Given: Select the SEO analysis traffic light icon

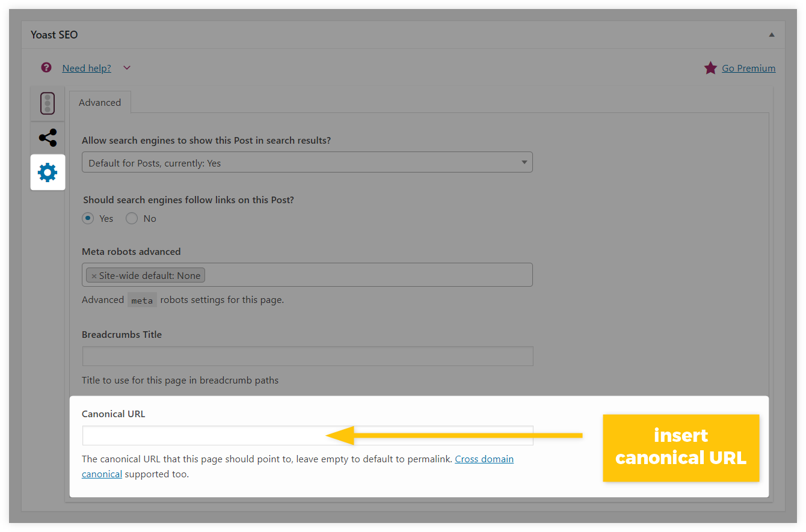Looking at the screenshot, I should click(48, 103).
